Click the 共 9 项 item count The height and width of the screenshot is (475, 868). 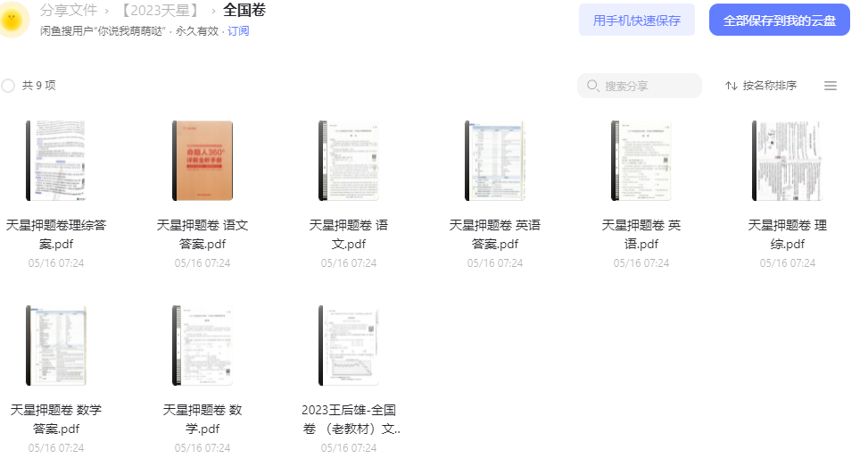(38, 86)
